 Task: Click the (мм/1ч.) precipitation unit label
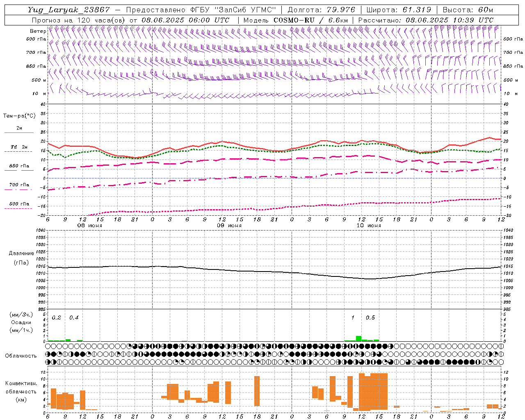tap(21, 330)
